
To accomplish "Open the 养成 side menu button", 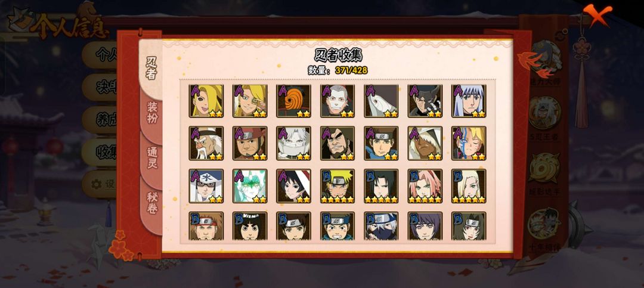I will coord(100,120).
